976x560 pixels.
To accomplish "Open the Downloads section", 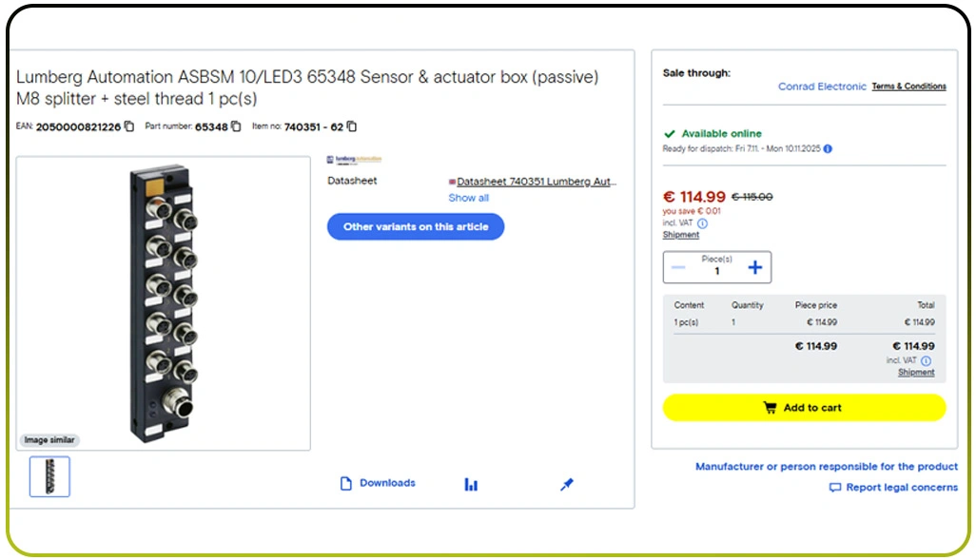I will pyautogui.click(x=379, y=483).
